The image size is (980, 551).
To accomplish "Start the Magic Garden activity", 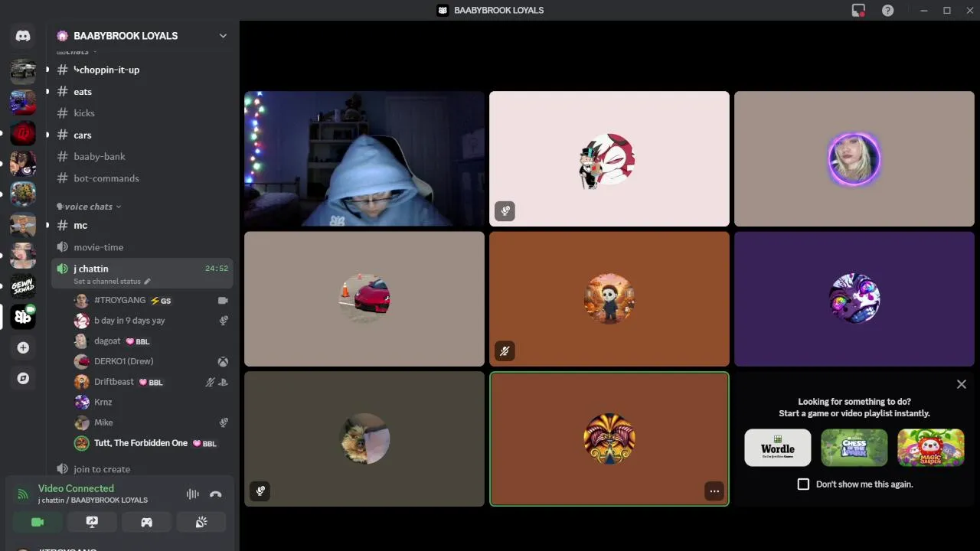I will click(x=931, y=448).
